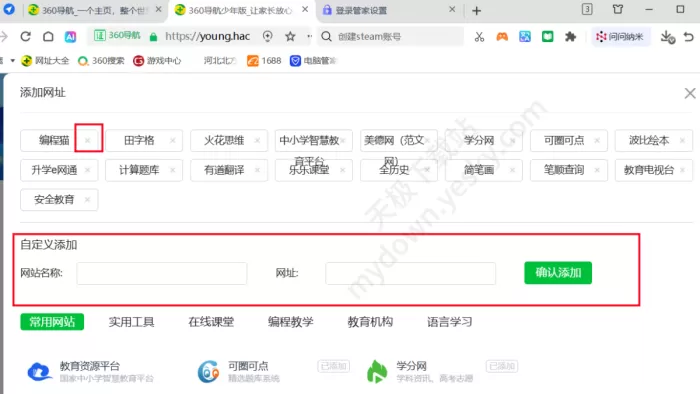Open the 游戏中心 bookmark

(157, 61)
